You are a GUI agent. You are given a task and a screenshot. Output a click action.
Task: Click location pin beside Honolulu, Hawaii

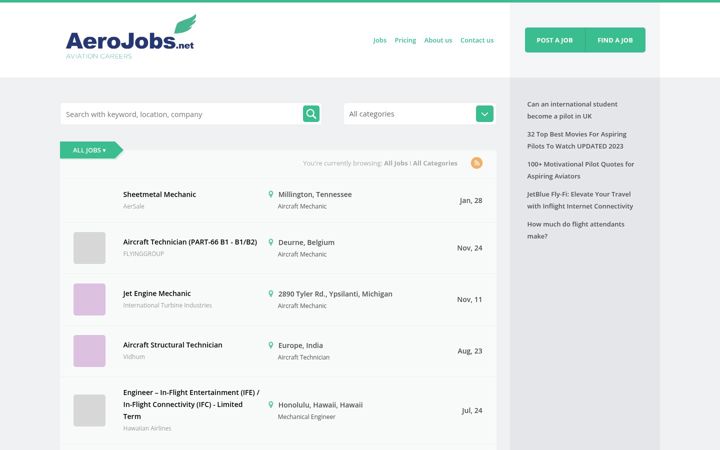point(270,405)
